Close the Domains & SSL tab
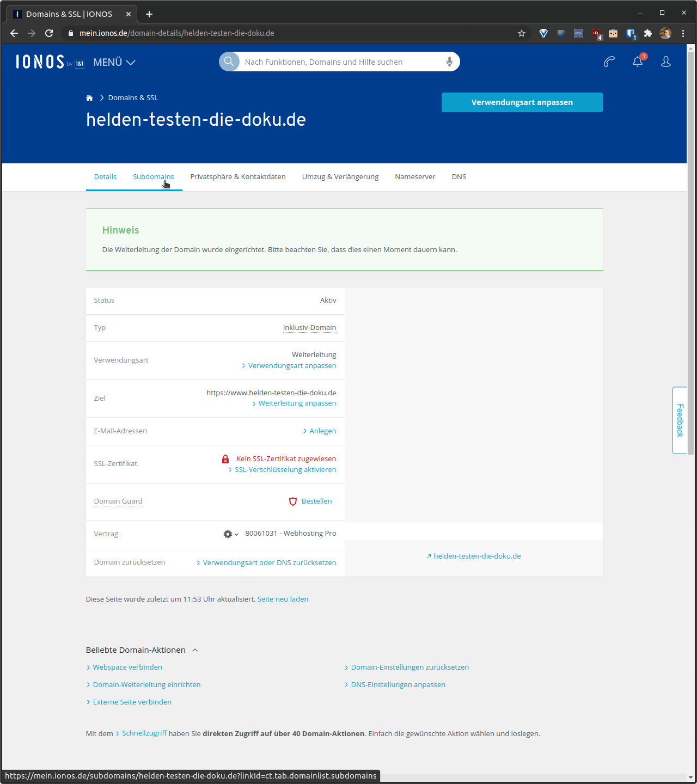697x784 pixels. pyautogui.click(x=129, y=14)
